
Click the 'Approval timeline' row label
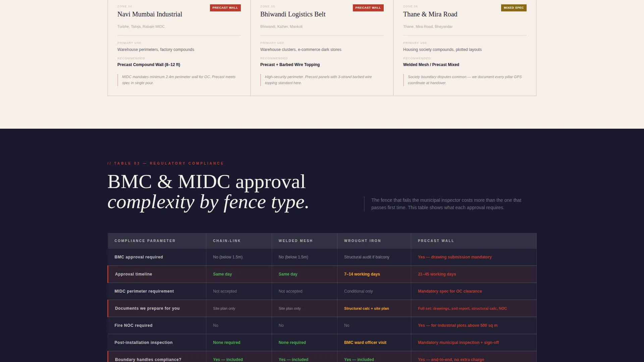pos(133,274)
